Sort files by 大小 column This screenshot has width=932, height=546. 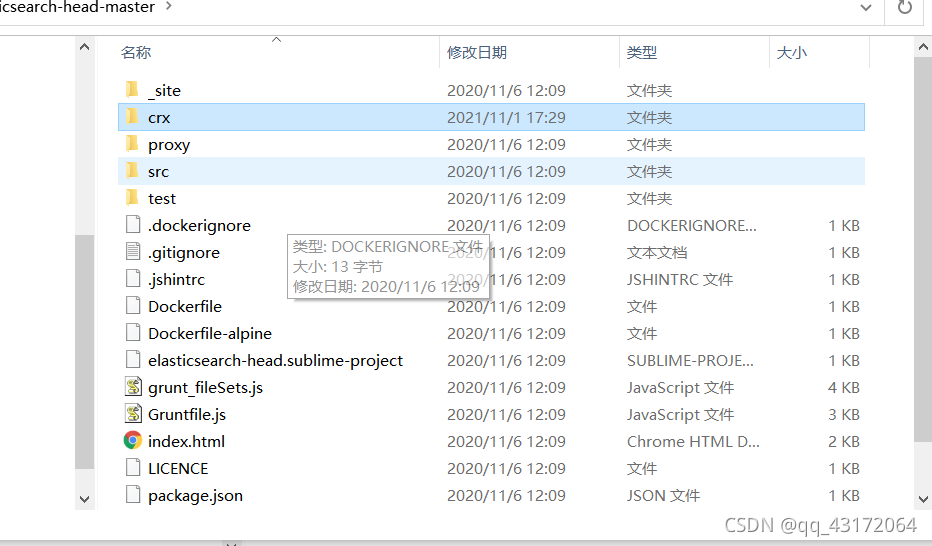791,52
